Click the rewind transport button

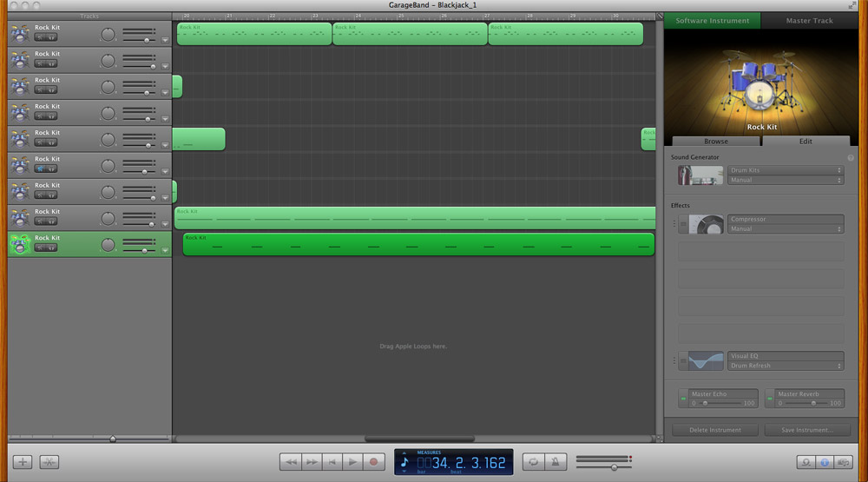coord(291,461)
